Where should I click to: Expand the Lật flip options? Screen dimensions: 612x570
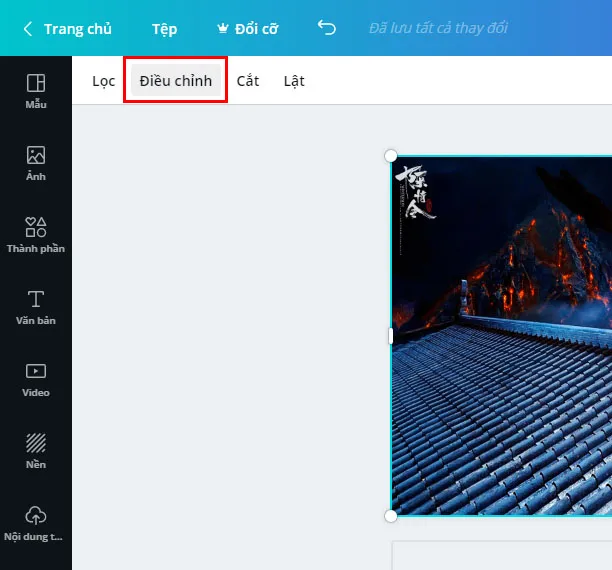294,81
